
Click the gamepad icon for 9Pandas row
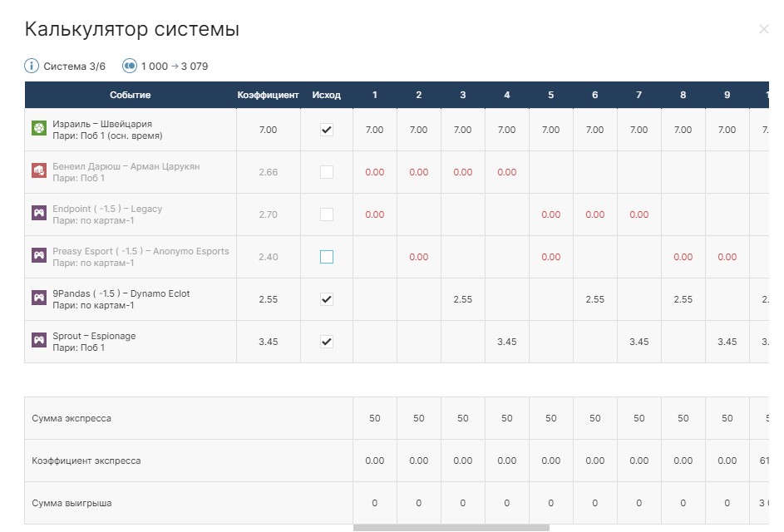[x=39, y=298]
